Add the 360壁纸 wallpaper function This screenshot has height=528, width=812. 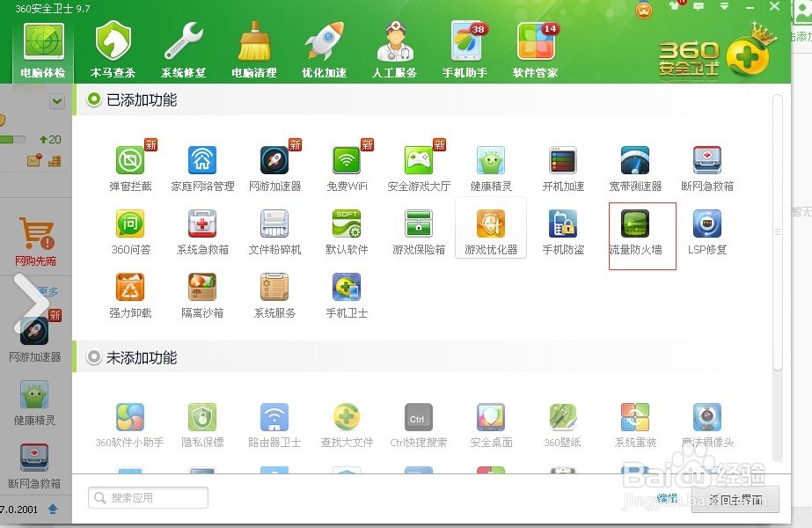tap(563, 424)
